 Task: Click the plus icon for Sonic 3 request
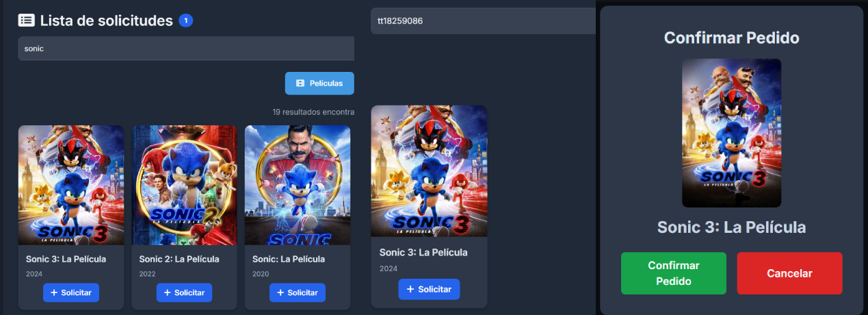coord(54,293)
